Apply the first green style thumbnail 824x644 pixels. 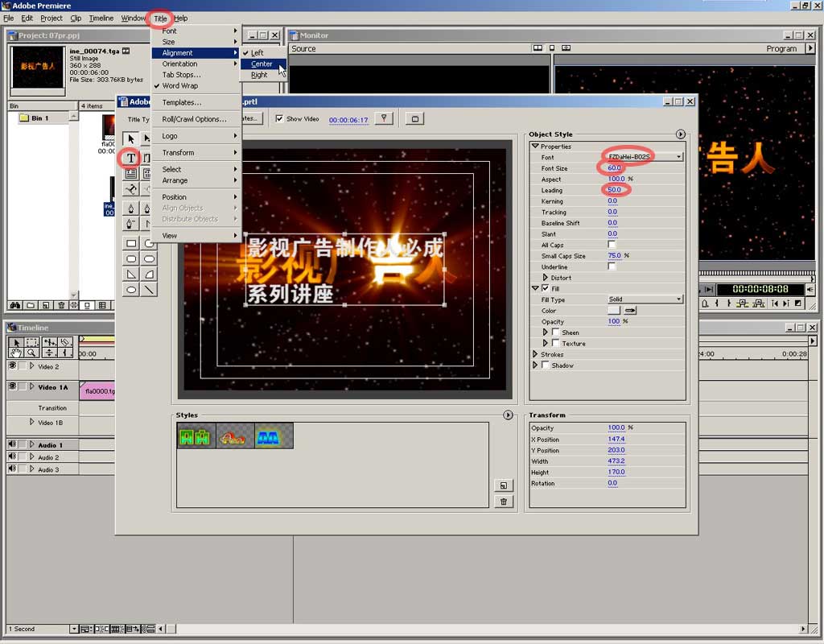[196, 436]
